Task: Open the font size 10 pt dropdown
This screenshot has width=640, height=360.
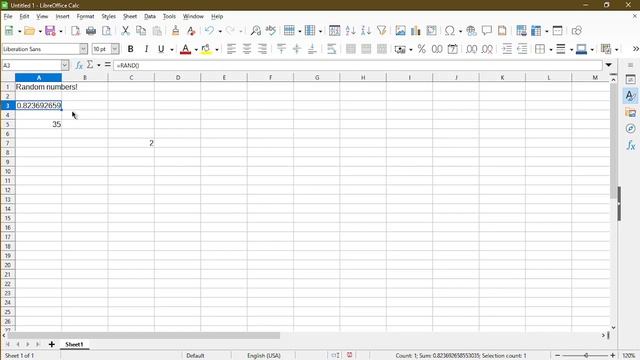Action: 115,49
